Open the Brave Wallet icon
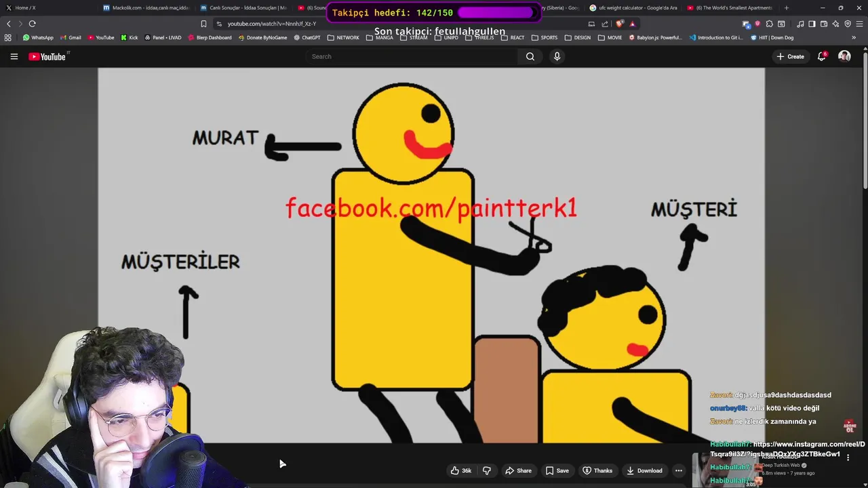Viewport: 868px width, 488px height. coord(824,24)
